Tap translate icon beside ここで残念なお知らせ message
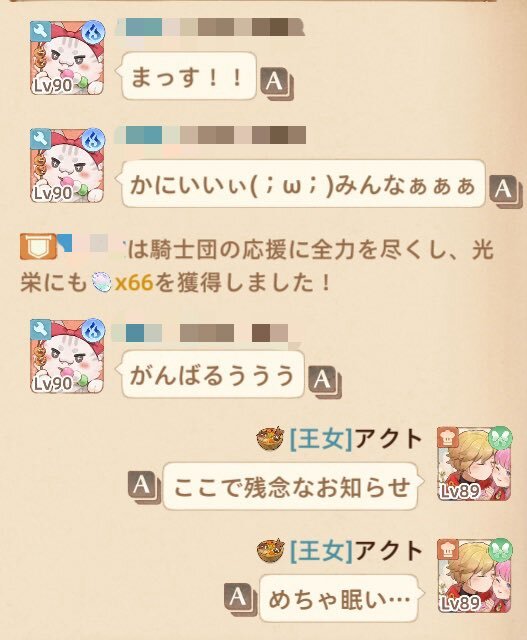The image size is (527, 640). 144,487
